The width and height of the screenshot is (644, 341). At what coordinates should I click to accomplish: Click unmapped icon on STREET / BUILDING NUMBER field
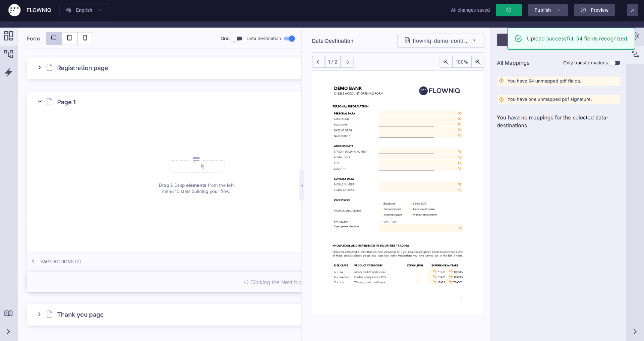pos(459,152)
